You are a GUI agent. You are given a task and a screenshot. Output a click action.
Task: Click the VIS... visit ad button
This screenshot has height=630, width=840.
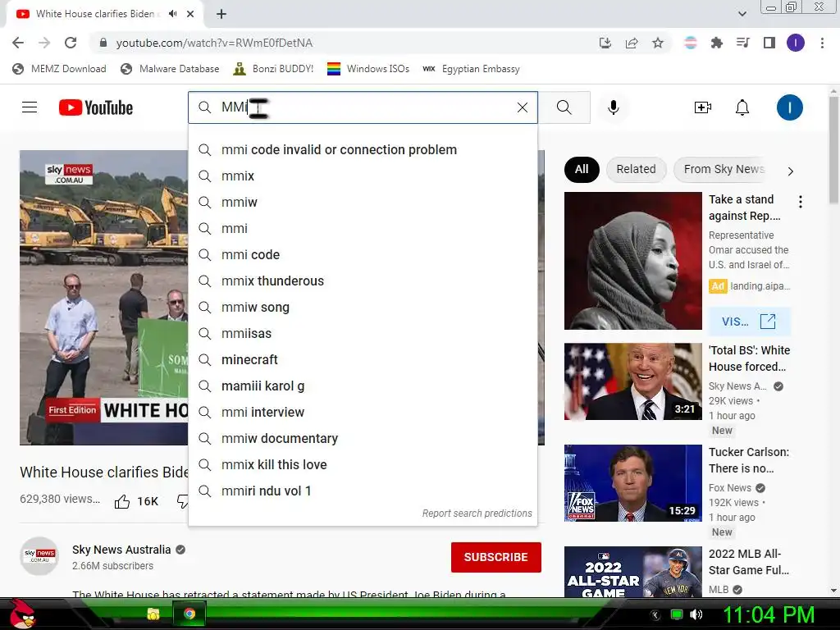749,322
